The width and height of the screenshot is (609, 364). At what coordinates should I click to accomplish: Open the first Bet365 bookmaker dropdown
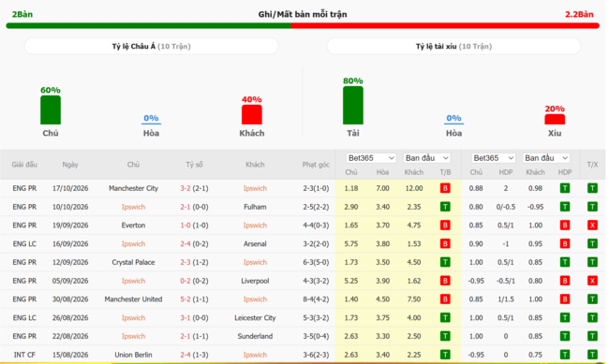click(x=371, y=158)
